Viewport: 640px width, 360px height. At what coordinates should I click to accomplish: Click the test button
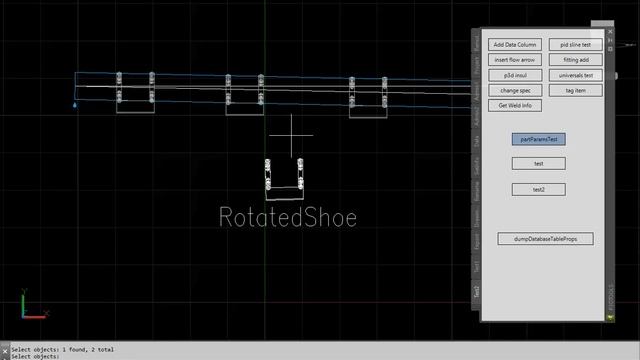539,163
